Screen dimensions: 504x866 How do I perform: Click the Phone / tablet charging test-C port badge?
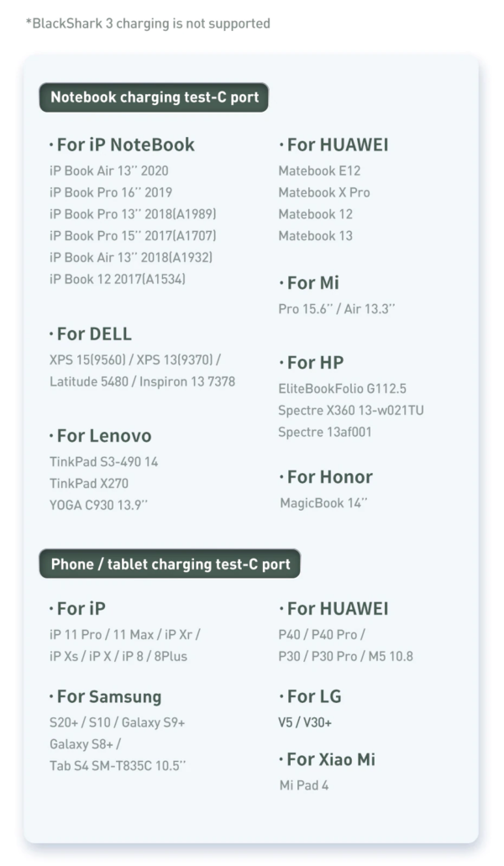pos(170,564)
